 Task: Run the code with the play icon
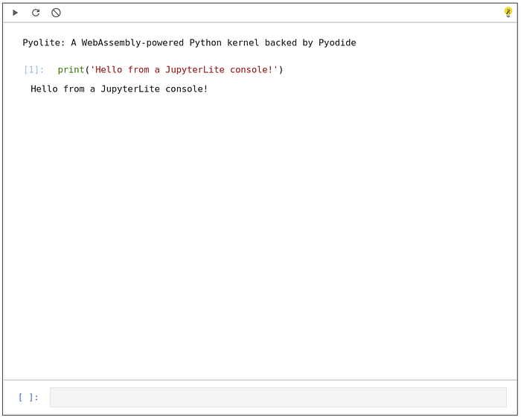click(16, 13)
